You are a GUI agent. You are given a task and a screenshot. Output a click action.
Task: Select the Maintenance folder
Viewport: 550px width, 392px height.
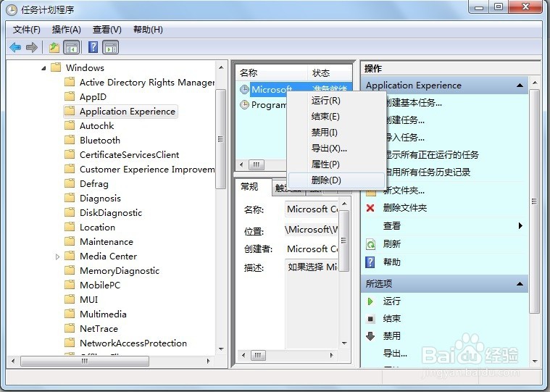107,241
